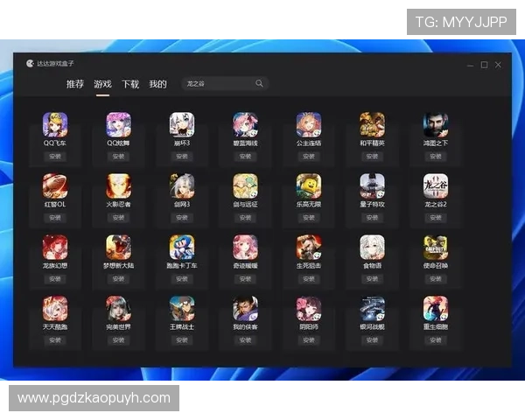Select the 剑与远征 game icon

(x=245, y=185)
